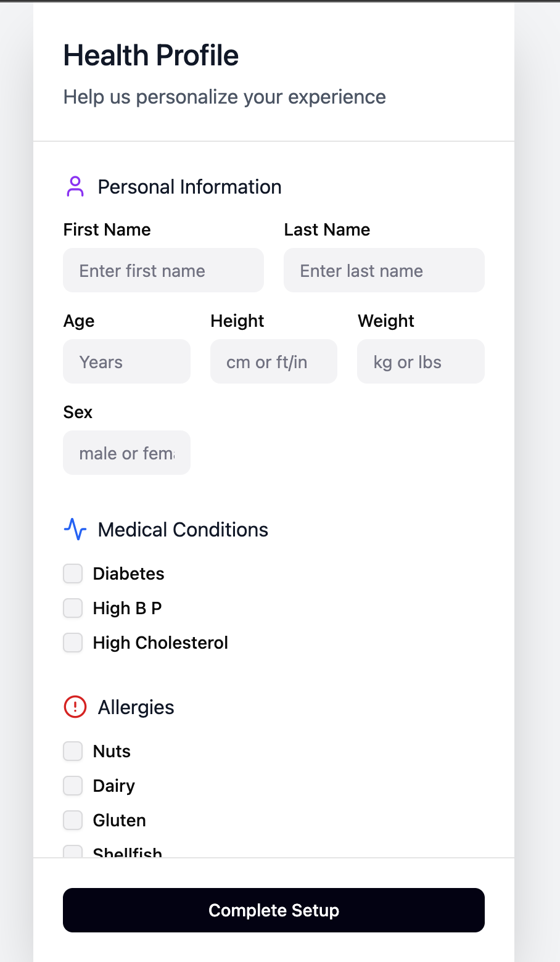Tick the Diabetes checkbox
This screenshot has width=560, height=962.
coord(73,573)
